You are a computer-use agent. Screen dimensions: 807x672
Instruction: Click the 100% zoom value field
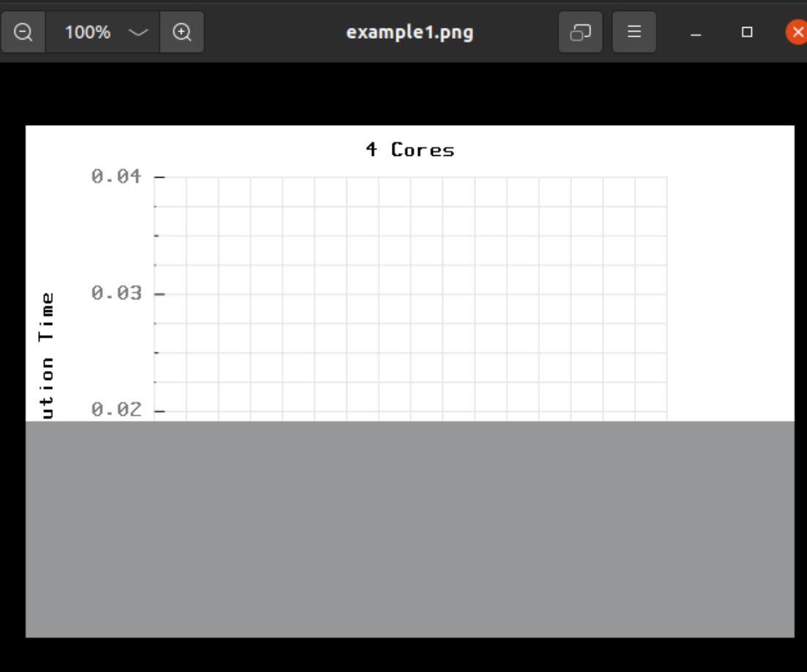87,32
